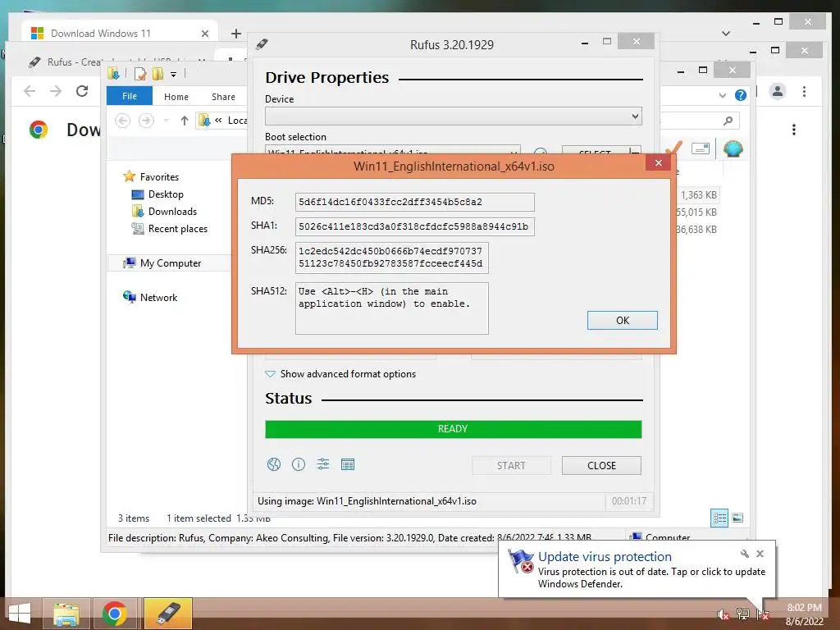Open Rufus About info icon
Image resolution: width=840 pixels, height=630 pixels.
(x=299, y=464)
